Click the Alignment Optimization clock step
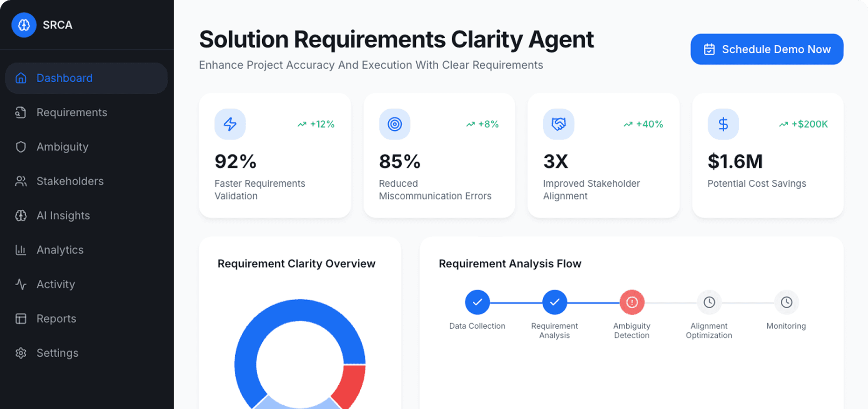Viewport: 868px width, 409px height. point(709,303)
